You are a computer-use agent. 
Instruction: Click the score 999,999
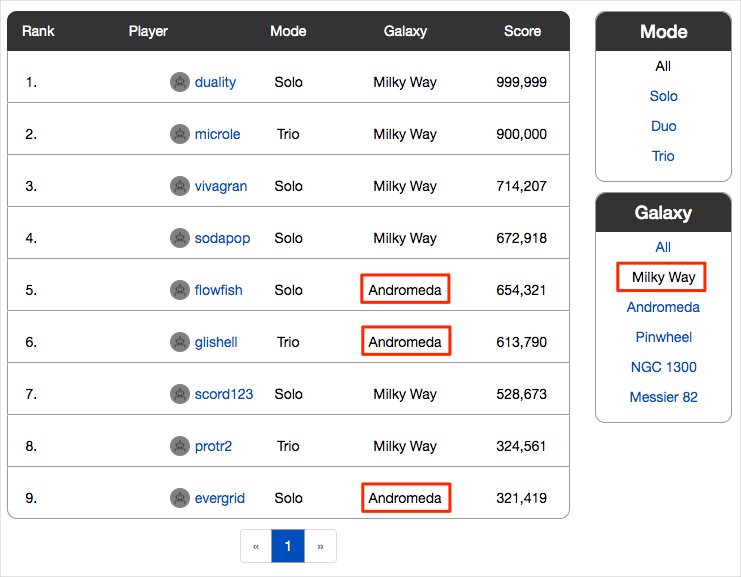(521, 82)
